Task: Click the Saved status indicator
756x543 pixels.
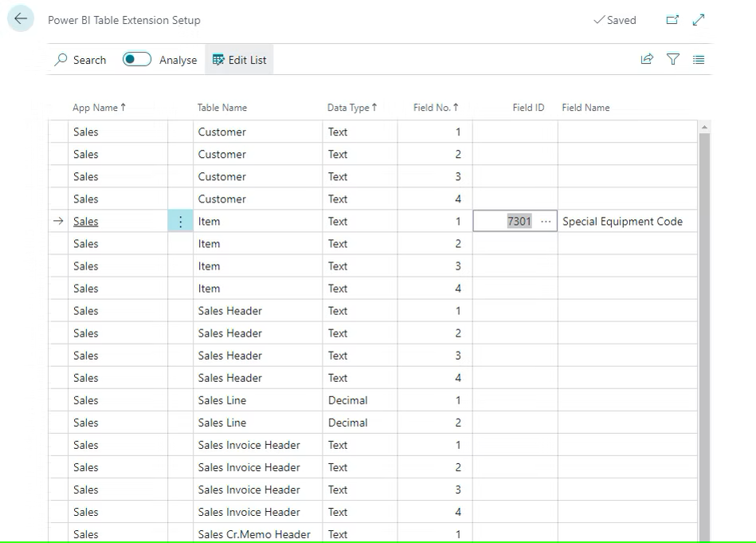Action: coord(614,19)
